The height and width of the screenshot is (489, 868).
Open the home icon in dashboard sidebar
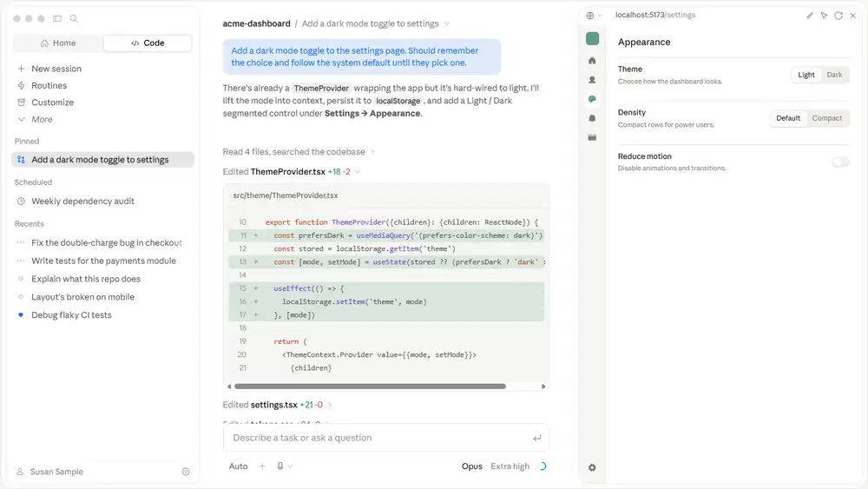pyautogui.click(x=592, y=60)
